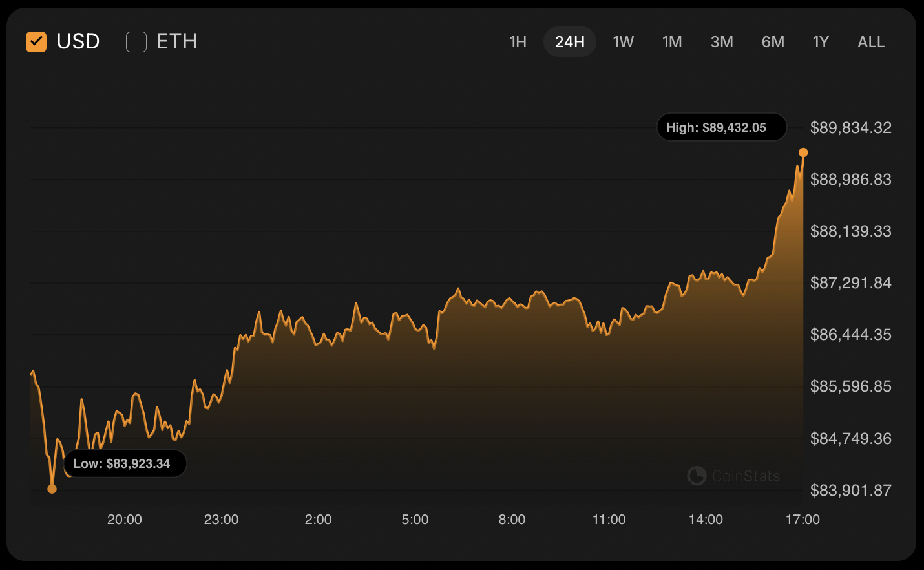Click the CoinStats watermark text

[746, 476]
